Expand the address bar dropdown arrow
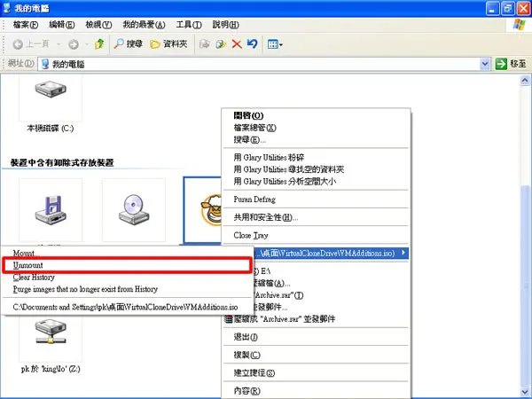Viewport: 532px width, 399px height. coord(485,64)
